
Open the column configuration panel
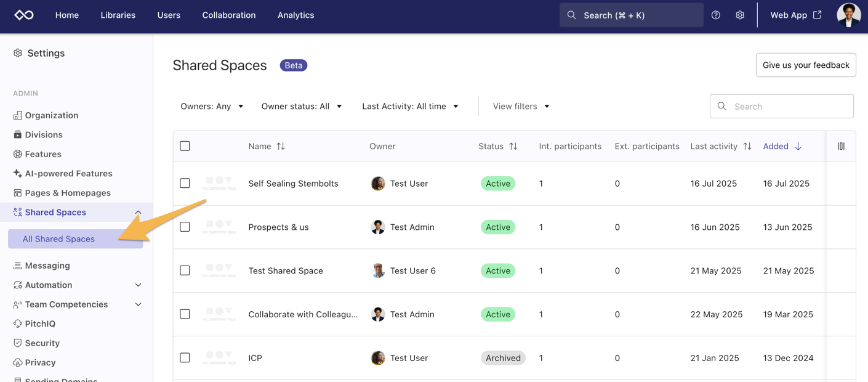840,146
